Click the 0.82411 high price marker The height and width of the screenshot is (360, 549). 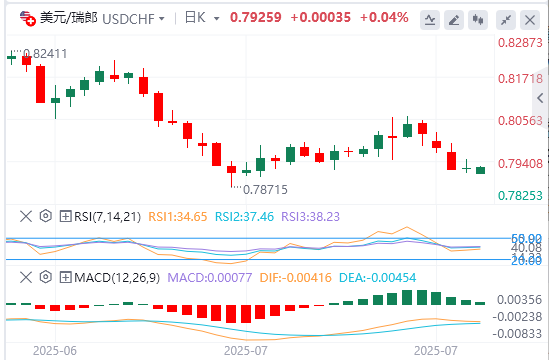pyautogui.click(x=45, y=54)
